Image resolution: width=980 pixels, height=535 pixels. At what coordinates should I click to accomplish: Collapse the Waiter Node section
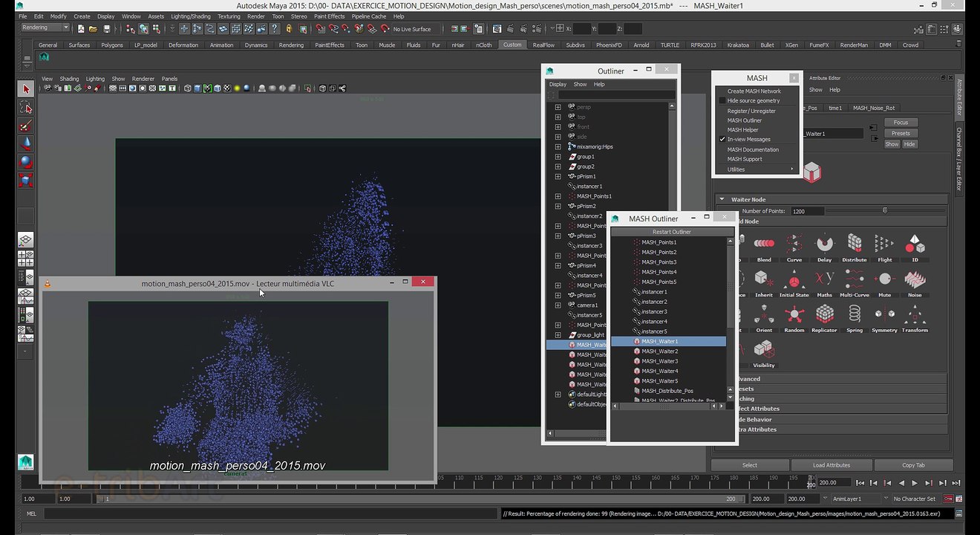[721, 199]
